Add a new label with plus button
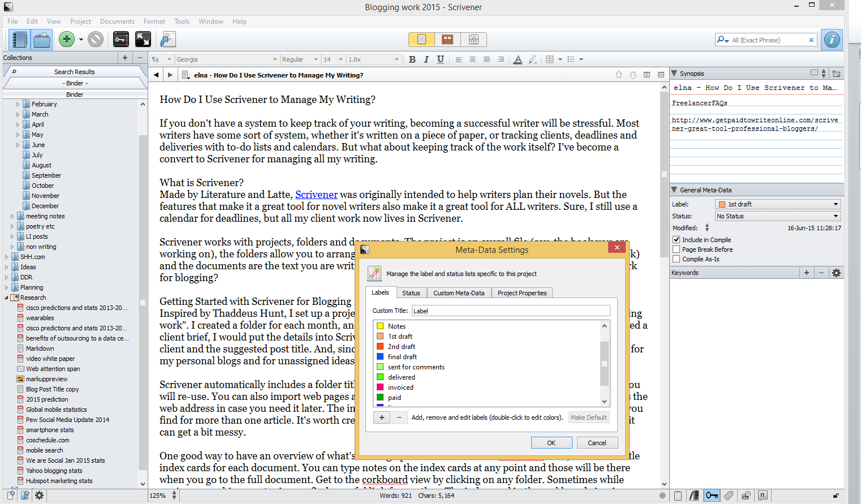This screenshot has height=504, width=861. (382, 417)
